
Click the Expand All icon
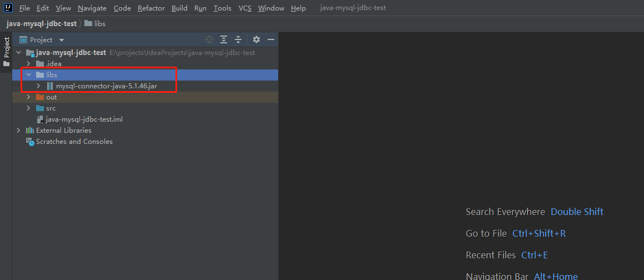point(223,39)
